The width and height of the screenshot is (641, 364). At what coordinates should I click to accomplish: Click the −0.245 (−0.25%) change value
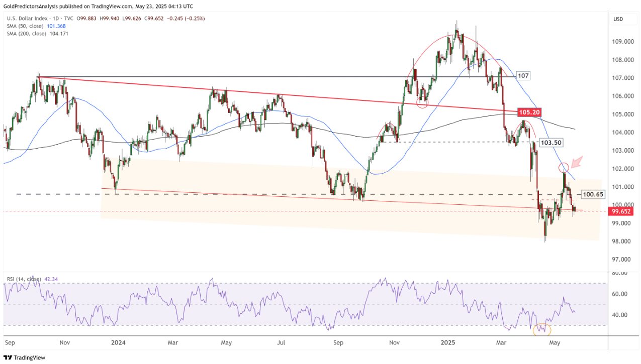[187, 19]
